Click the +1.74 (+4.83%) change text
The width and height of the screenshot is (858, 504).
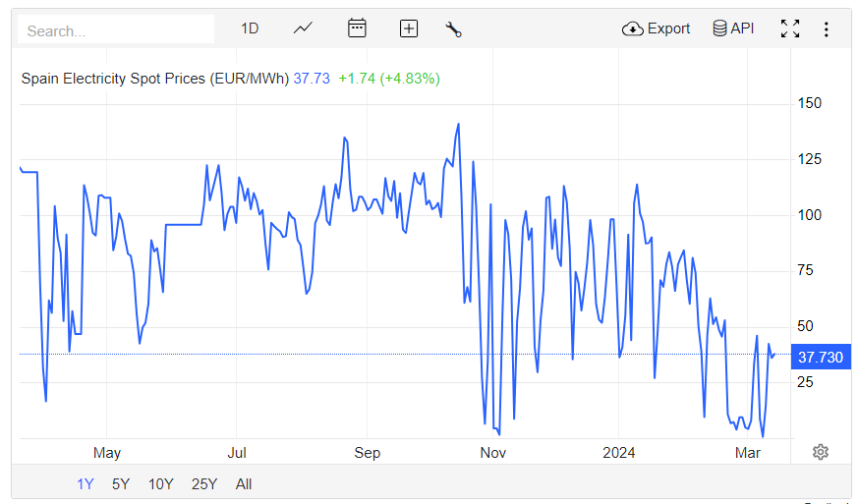(389, 79)
